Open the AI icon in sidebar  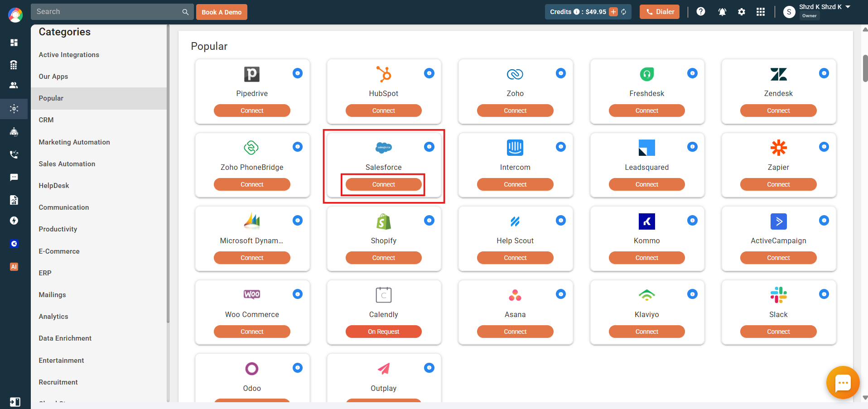pyautogui.click(x=14, y=267)
